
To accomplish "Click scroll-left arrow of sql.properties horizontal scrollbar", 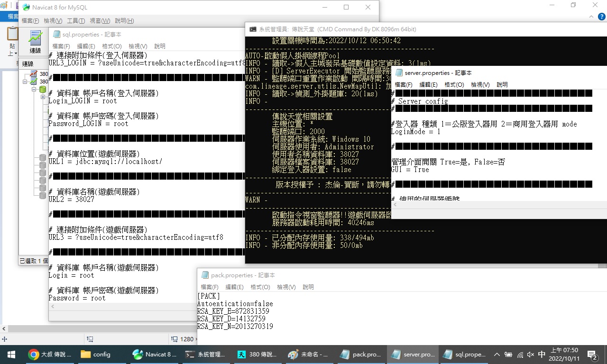I will (x=53, y=307).
